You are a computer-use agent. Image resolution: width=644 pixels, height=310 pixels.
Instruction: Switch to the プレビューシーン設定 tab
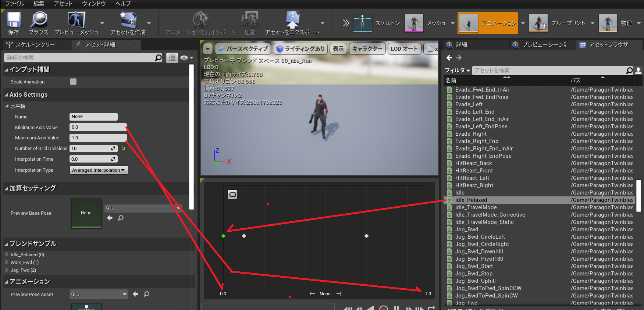[544, 45]
